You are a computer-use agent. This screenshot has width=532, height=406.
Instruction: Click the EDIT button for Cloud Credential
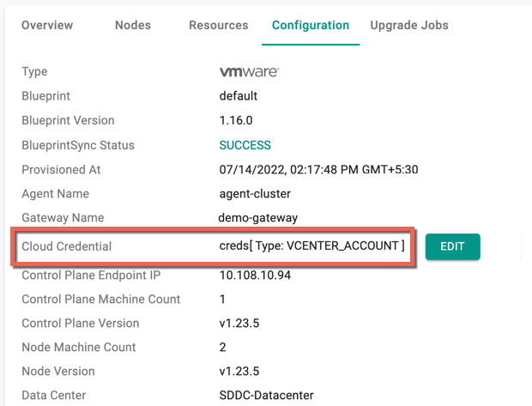coord(452,246)
